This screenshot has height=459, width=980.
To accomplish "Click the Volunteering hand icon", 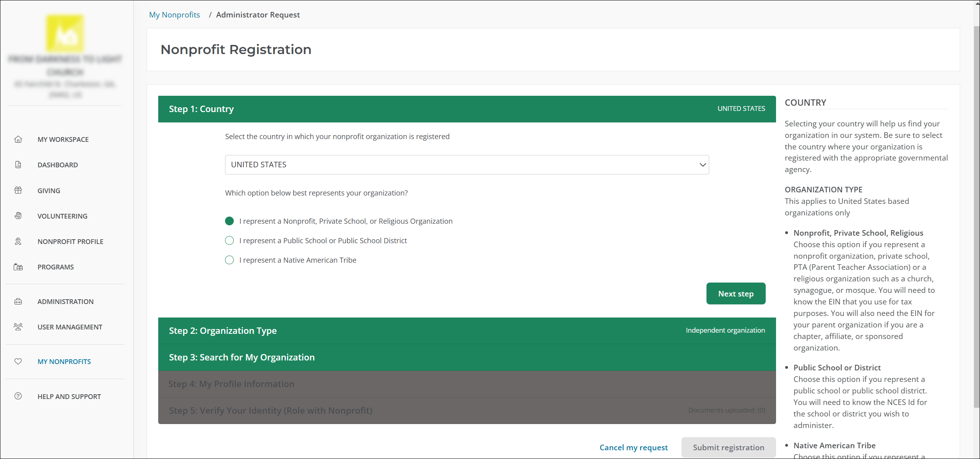I will (x=18, y=216).
